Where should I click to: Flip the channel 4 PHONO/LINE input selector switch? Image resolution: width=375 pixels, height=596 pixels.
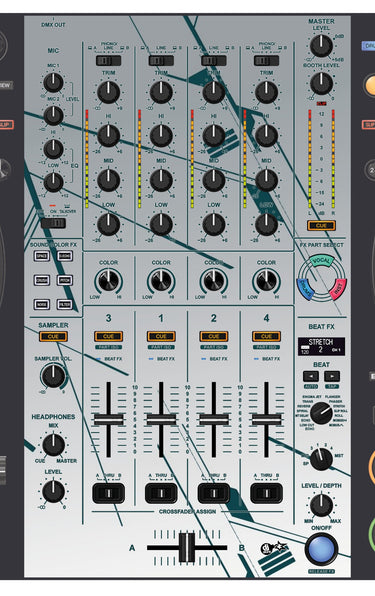coord(266,60)
